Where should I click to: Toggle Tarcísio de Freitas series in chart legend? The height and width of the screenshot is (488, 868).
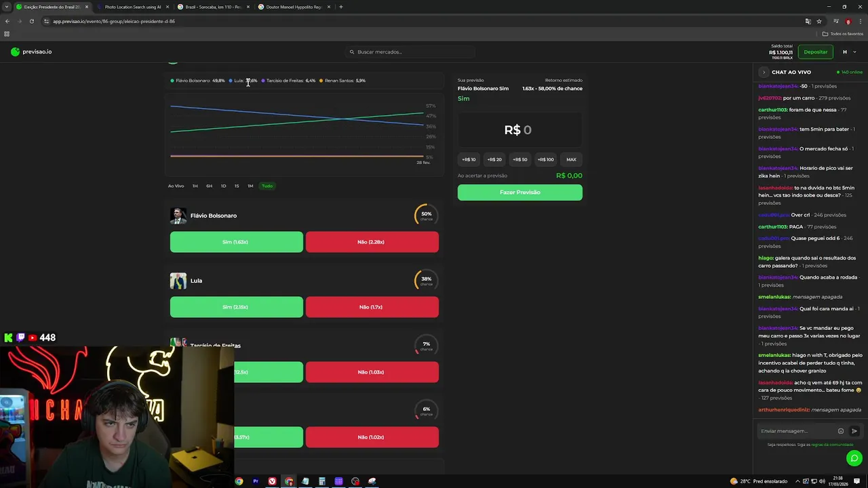288,81
